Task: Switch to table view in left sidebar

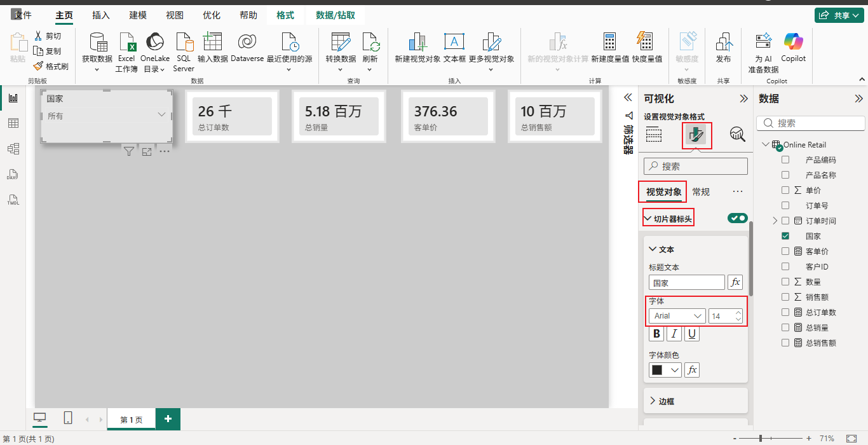Action: coord(13,123)
